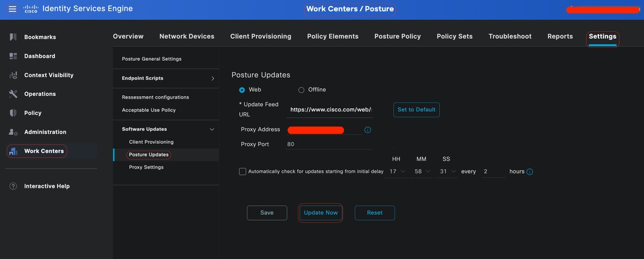644x259 pixels.
Task: Open Posture General Settings
Action: point(151,59)
